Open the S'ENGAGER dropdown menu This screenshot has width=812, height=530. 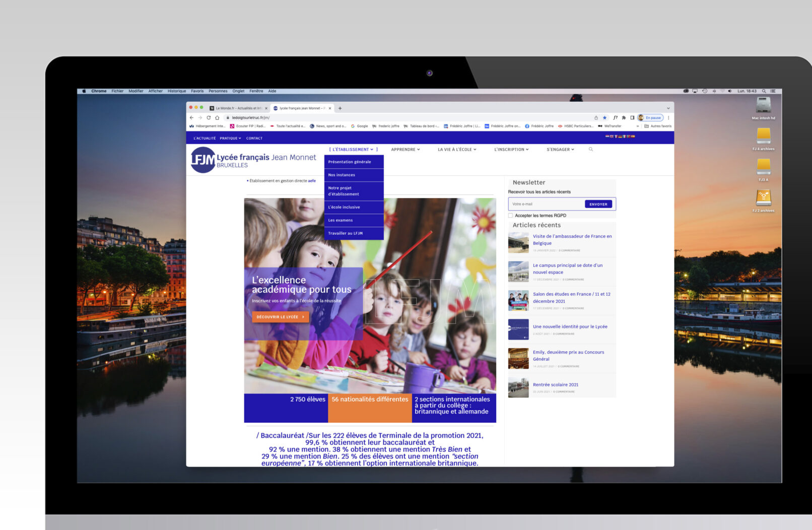560,150
